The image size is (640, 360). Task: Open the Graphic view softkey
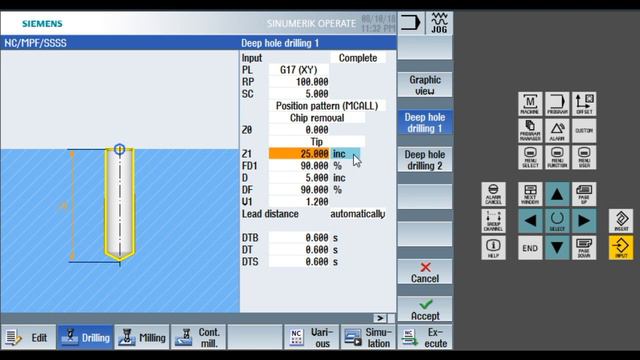(x=425, y=85)
